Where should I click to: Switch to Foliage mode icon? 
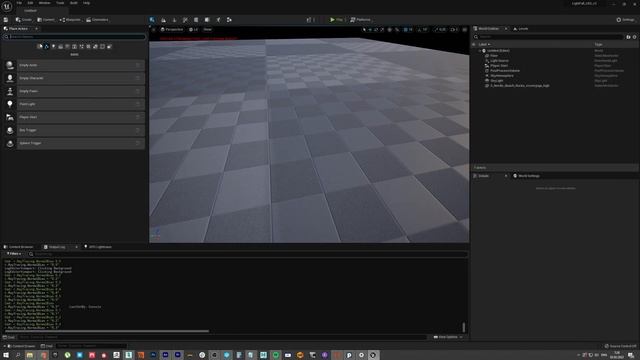coord(174,20)
